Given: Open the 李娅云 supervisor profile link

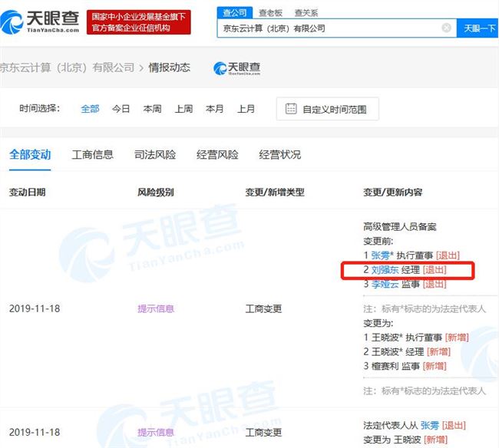Looking at the screenshot, I should tap(385, 284).
